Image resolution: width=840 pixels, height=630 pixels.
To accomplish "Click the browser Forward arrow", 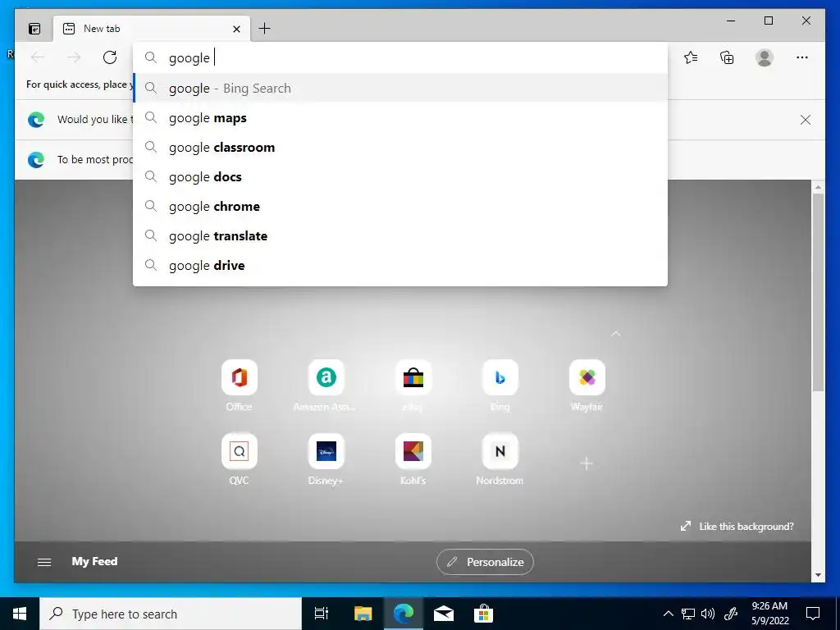I will (x=74, y=57).
